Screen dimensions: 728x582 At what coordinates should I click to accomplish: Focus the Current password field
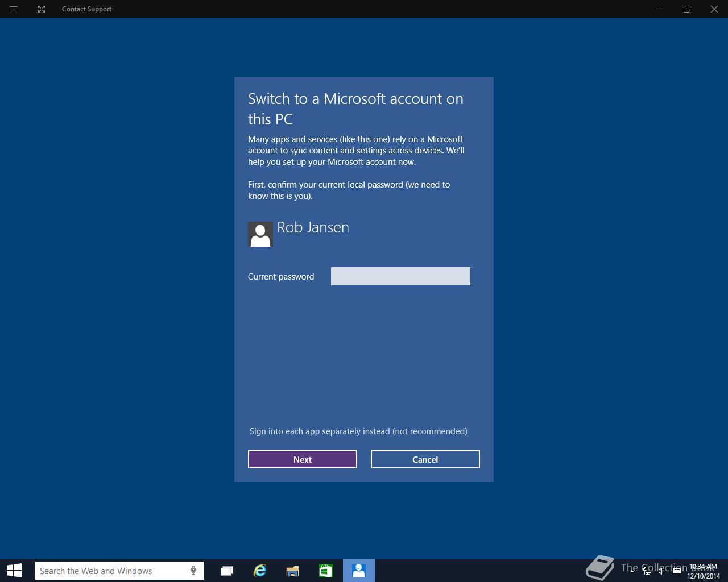(x=400, y=276)
